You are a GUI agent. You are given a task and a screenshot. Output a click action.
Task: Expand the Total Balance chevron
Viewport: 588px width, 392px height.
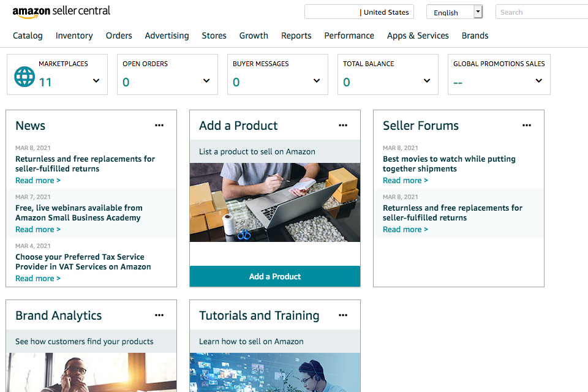coord(427,81)
